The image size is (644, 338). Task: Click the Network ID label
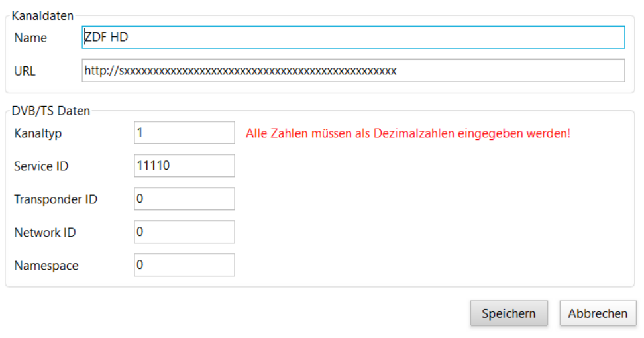44,233
